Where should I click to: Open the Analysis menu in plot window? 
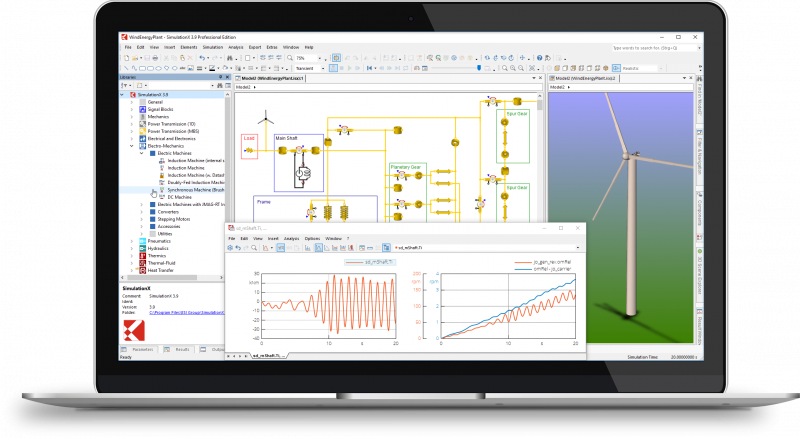click(x=291, y=238)
